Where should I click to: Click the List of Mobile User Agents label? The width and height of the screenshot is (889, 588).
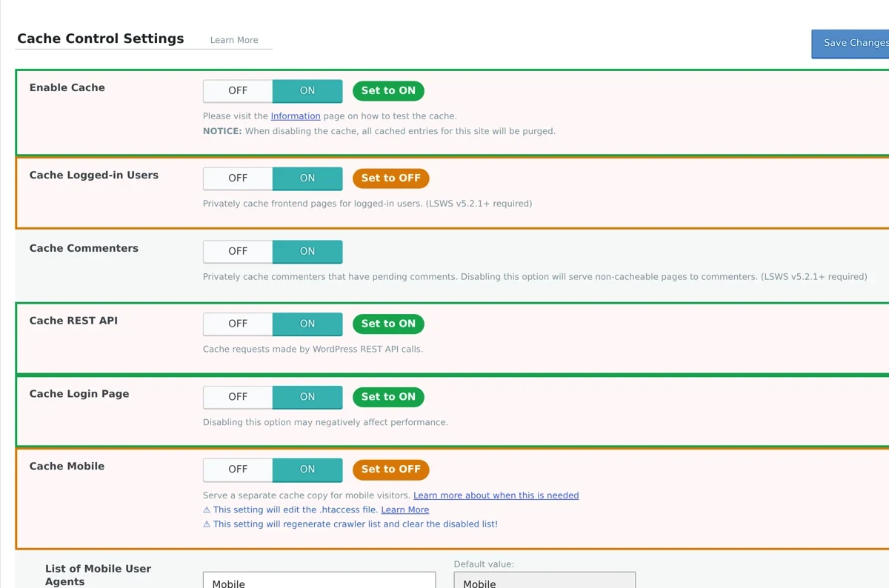98,575
